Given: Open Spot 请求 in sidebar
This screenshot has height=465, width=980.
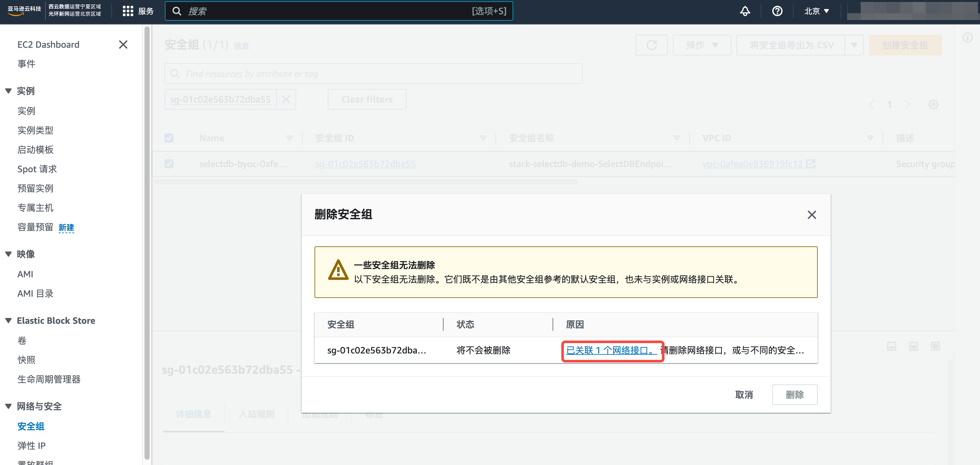Looking at the screenshot, I should click(37, 169).
